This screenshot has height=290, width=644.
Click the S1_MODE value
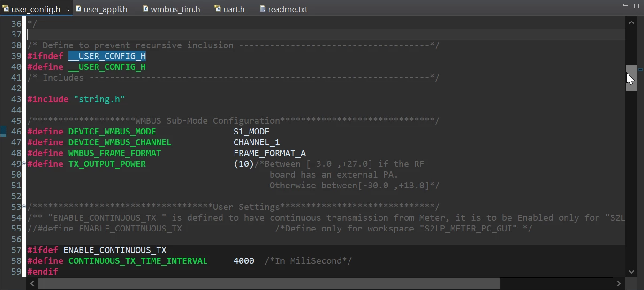tap(251, 132)
